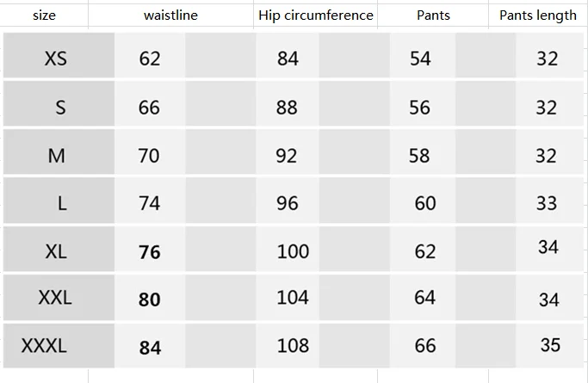Select the M size cell
This screenshot has height=383, width=588.
[59, 151]
